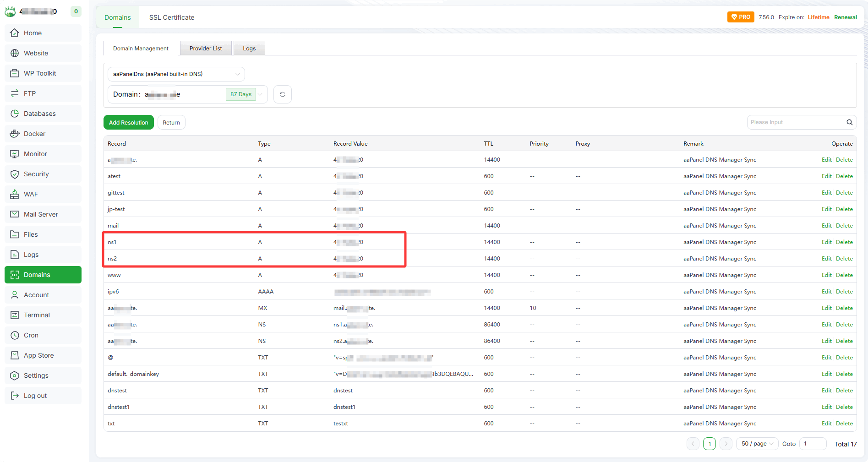868x462 pixels.
Task: Open the Logs tab in Domains
Action: click(x=249, y=49)
